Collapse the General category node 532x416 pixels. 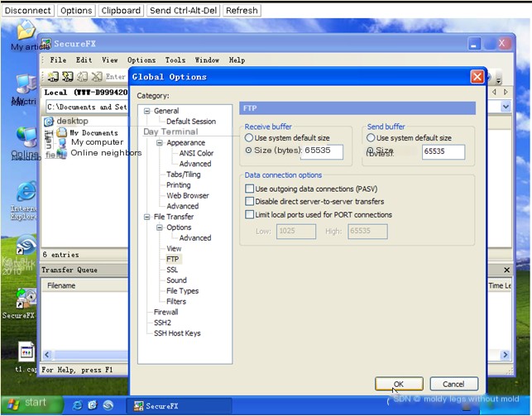(147, 111)
